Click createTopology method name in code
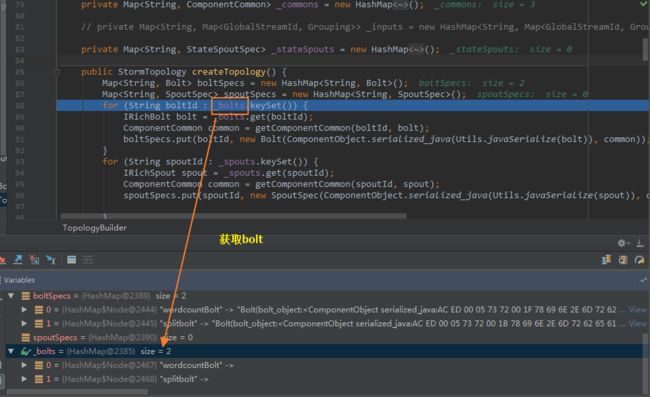Viewport: 650px width, 397px height. (x=228, y=72)
